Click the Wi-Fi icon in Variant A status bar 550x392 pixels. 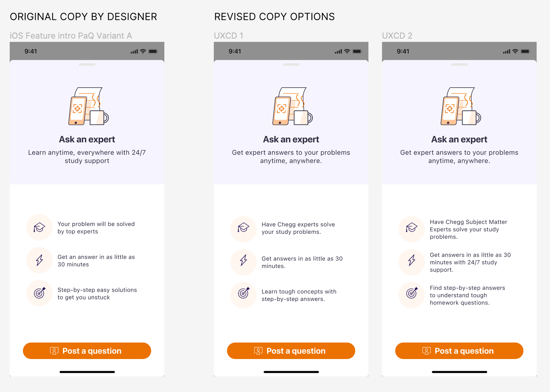click(143, 51)
